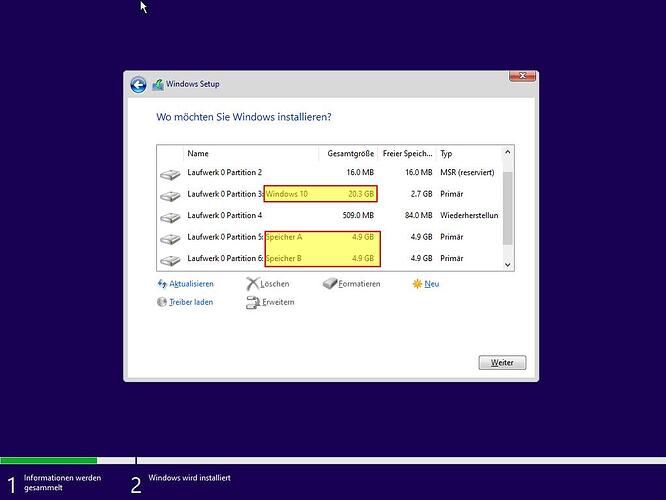This screenshot has width=666, height=500.
Task: Create new partition with Neu link
Action: [x=432, y=284]
